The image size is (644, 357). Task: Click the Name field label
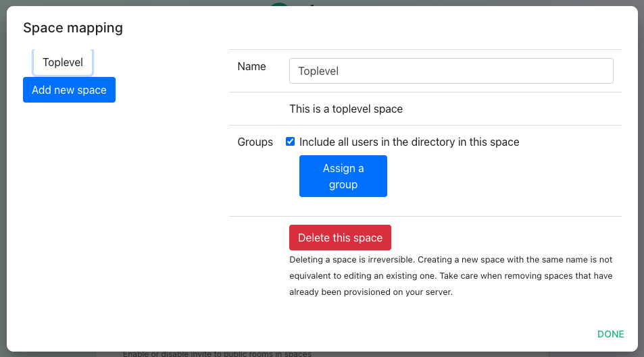pos(251,67)
